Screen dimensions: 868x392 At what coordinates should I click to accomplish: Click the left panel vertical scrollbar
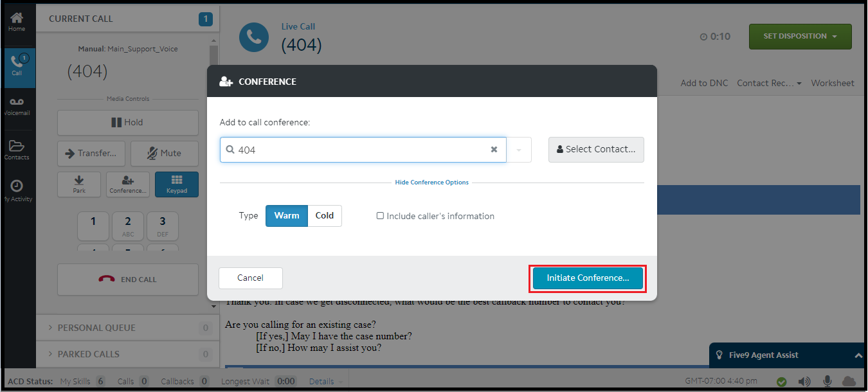(x=214, y=174)
